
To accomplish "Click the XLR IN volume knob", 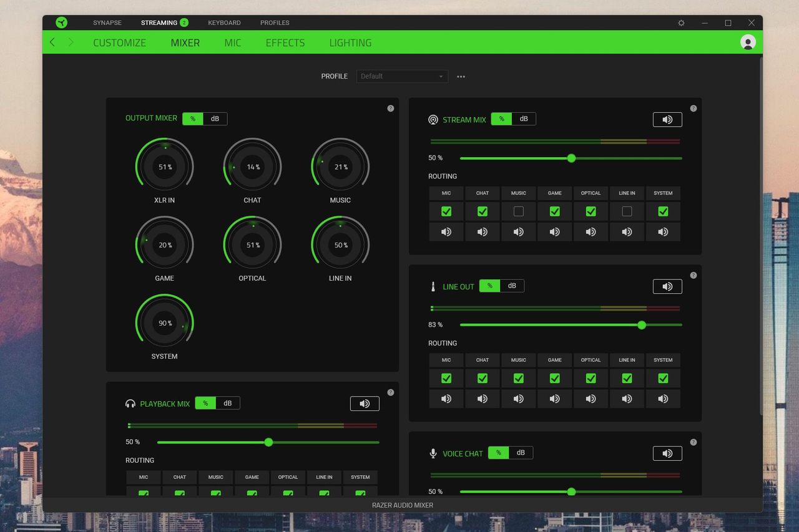I will pyautogui.click(x=165, y=167).
